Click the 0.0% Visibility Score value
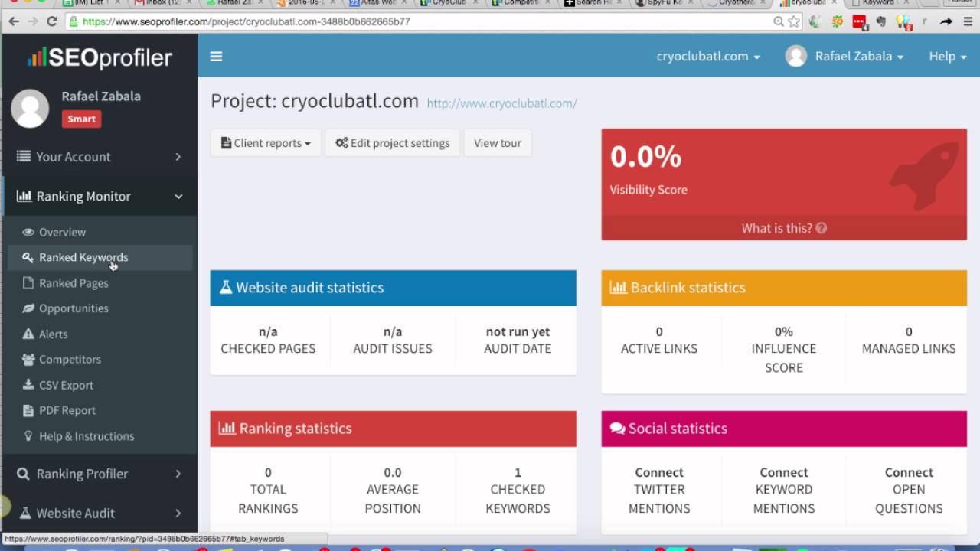The height and width of the screenshot is (551, 980). (645, 156)
